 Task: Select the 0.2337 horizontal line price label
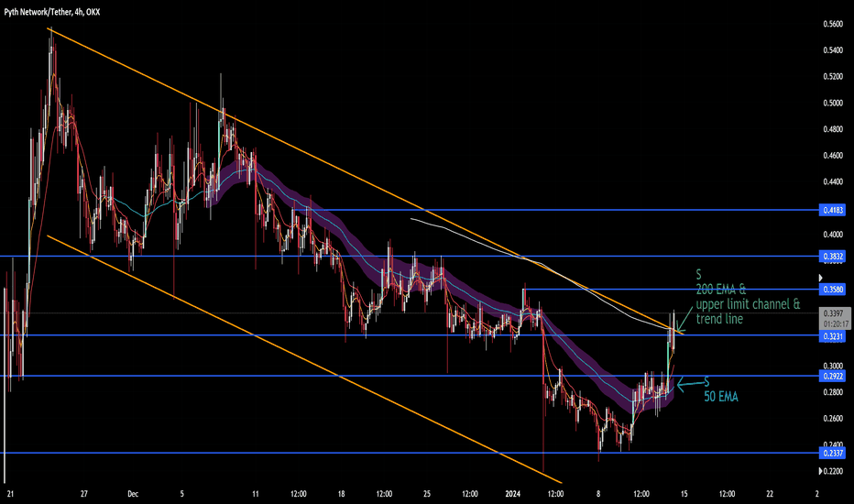832,453
